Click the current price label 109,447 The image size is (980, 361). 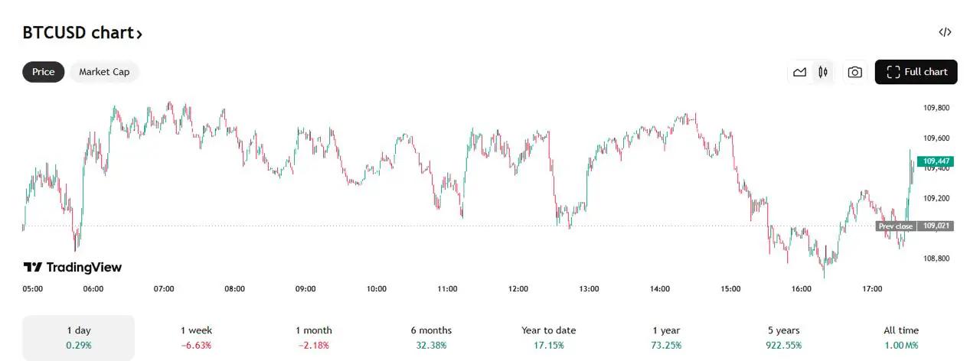(x=936, y=161)
